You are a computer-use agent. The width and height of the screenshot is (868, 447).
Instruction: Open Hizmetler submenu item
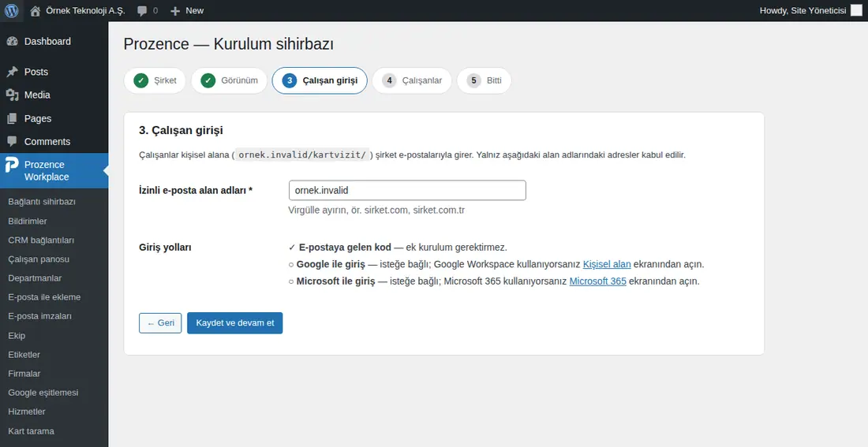click(x=27, y=412)
